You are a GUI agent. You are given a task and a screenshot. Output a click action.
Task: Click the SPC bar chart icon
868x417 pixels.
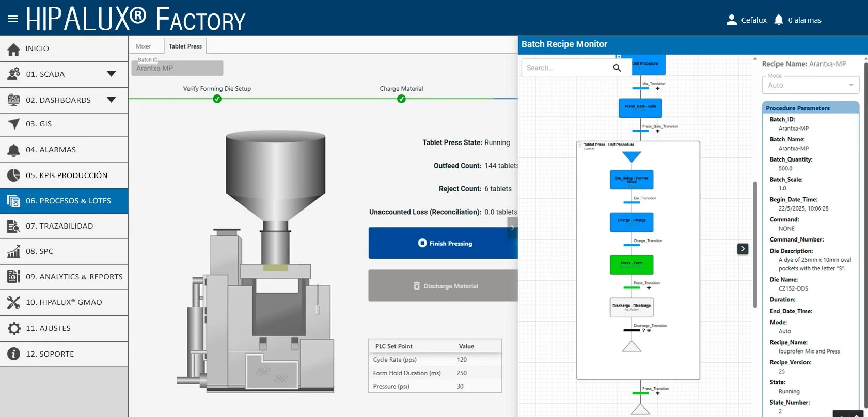click(x=14, y=251)
